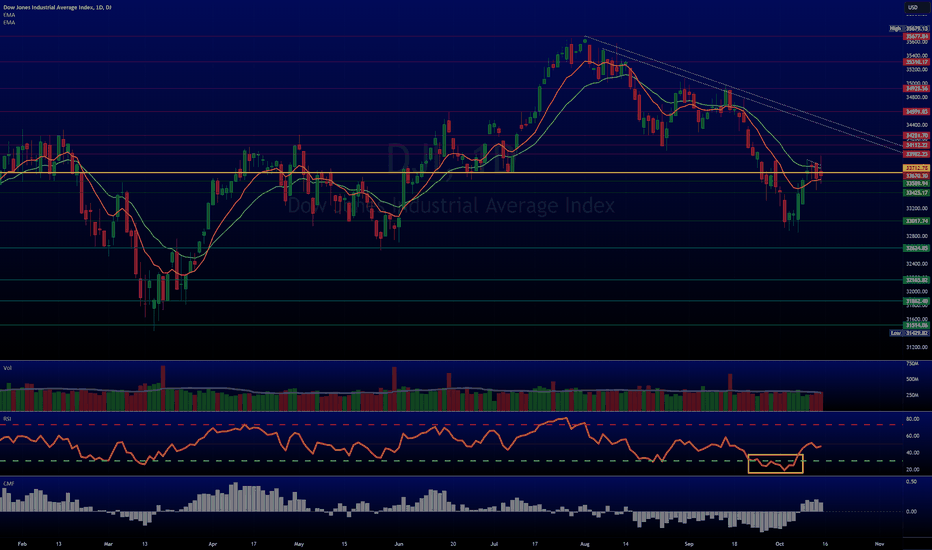This screenshot has width=932, height=550.
Task: Click the Aug label on the time axis
Action: 584,544
